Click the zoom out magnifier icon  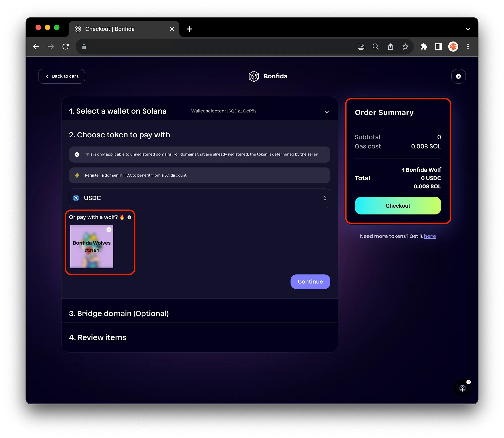coord(376,47)
